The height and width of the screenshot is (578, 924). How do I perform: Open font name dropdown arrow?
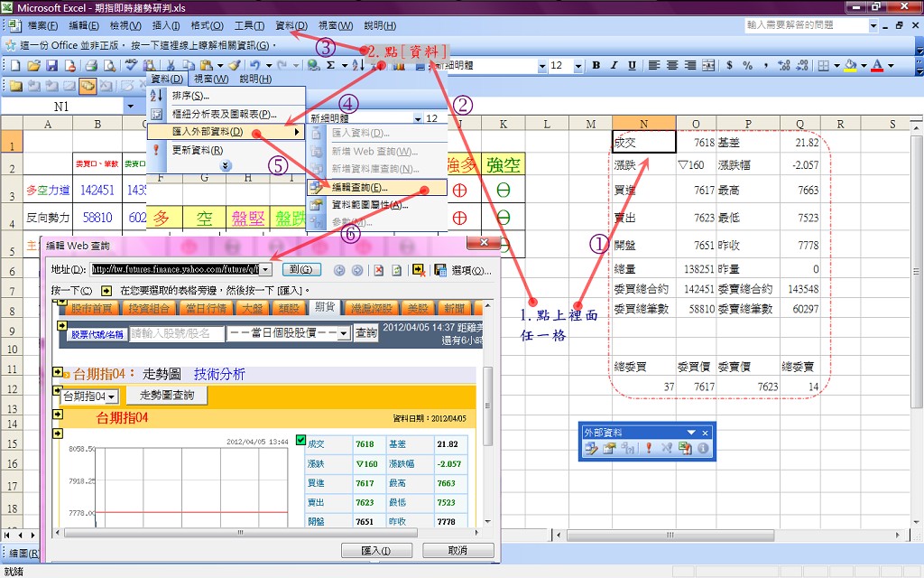(x=541, y=66)
